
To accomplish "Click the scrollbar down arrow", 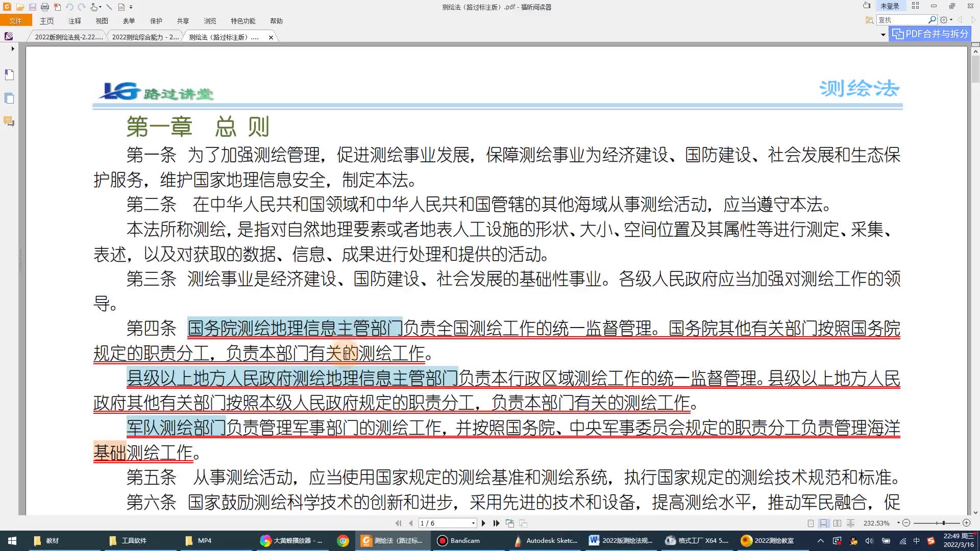I will [975, 512].
